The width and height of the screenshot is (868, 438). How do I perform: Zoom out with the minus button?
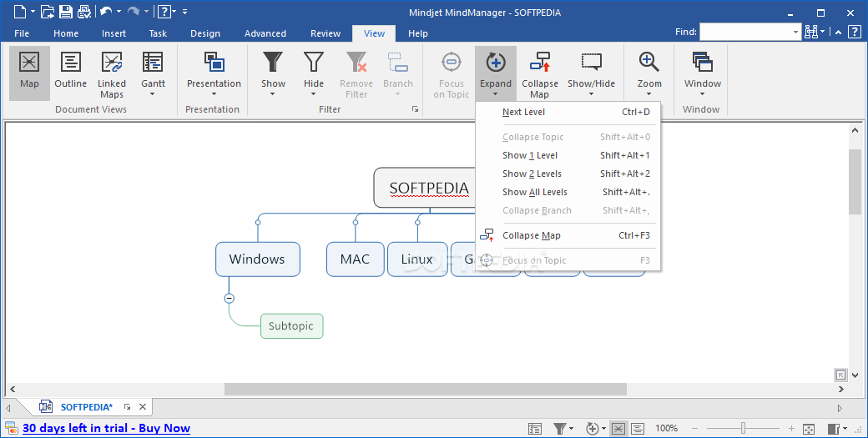tap(694, 429)
